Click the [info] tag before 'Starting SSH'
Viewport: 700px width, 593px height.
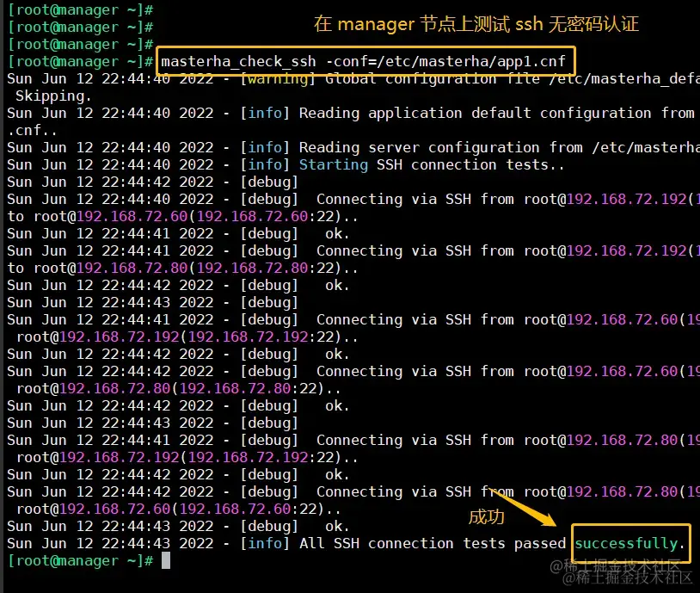click(265, 165)
